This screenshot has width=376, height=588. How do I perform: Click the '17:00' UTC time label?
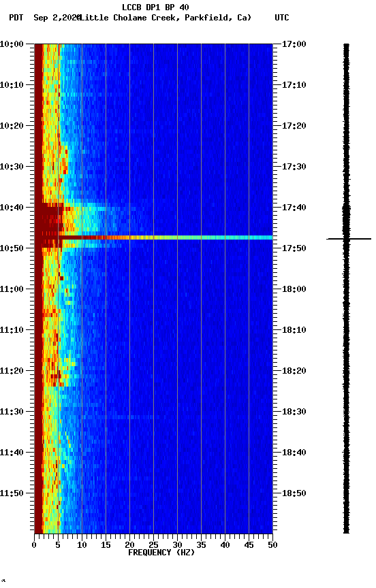tap(294, 44)
